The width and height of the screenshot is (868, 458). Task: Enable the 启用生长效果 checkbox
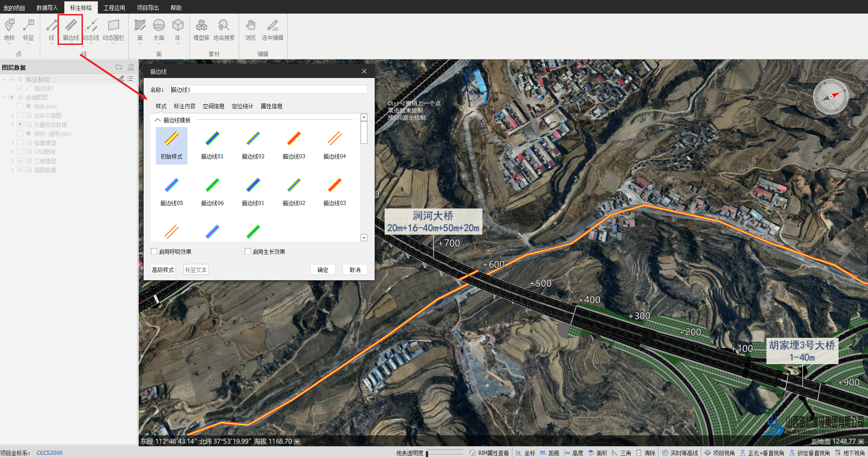248,251
